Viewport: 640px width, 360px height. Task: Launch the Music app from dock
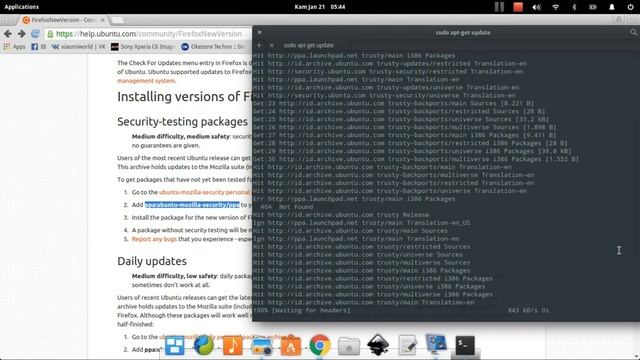233,346
